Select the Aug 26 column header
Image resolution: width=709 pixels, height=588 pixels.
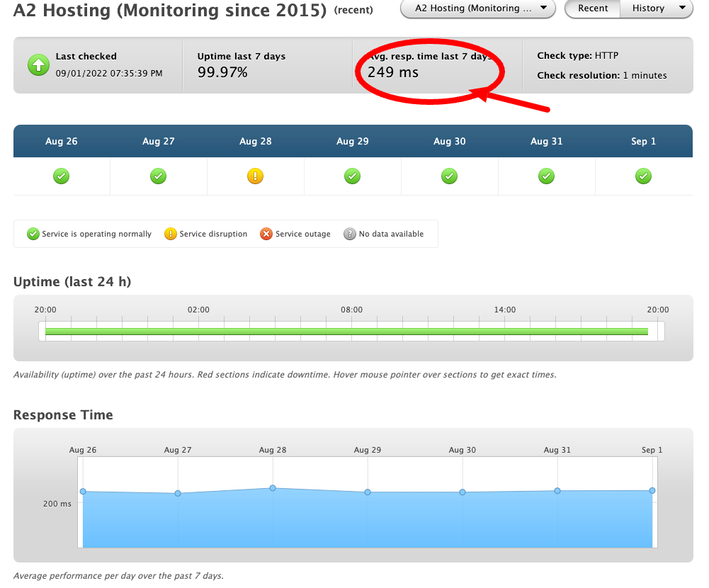point(62,141)
